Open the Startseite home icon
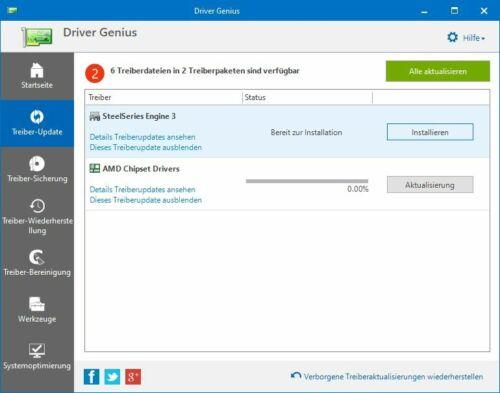 point(37,70)
